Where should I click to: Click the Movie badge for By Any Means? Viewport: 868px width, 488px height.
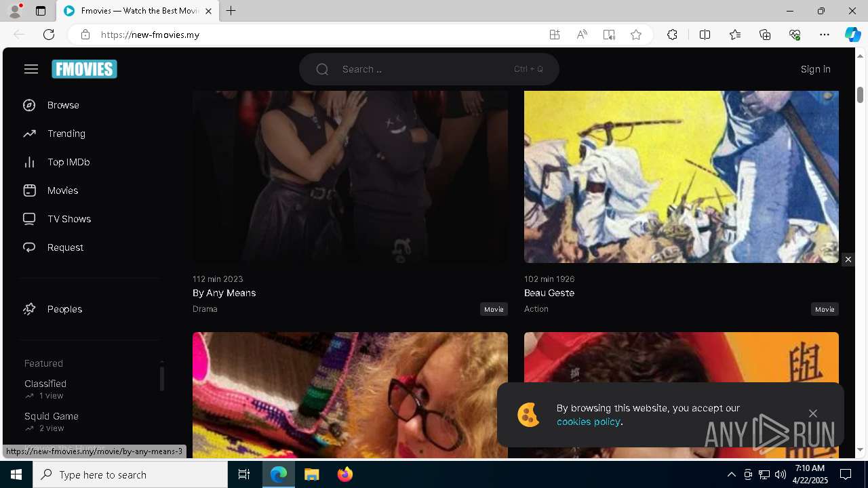click(x=494, y=309)
